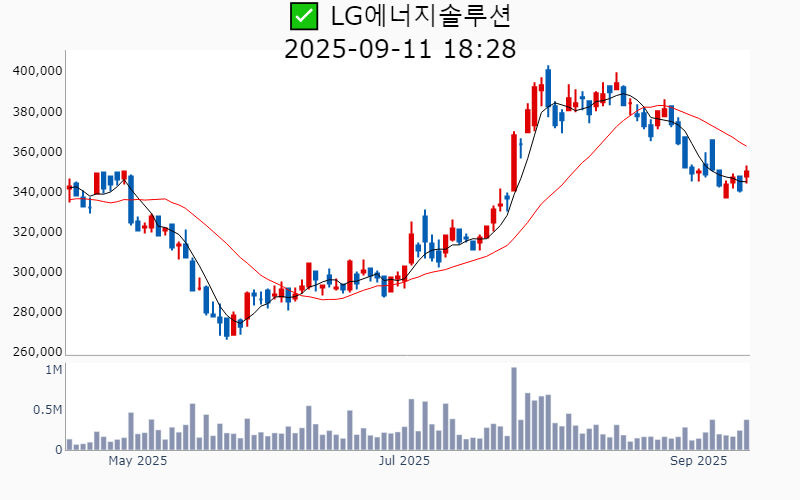The height and width of the screenshot is (500, 800).
Task: Click the 380,000 price axis label
Action: tap(37, 112)
